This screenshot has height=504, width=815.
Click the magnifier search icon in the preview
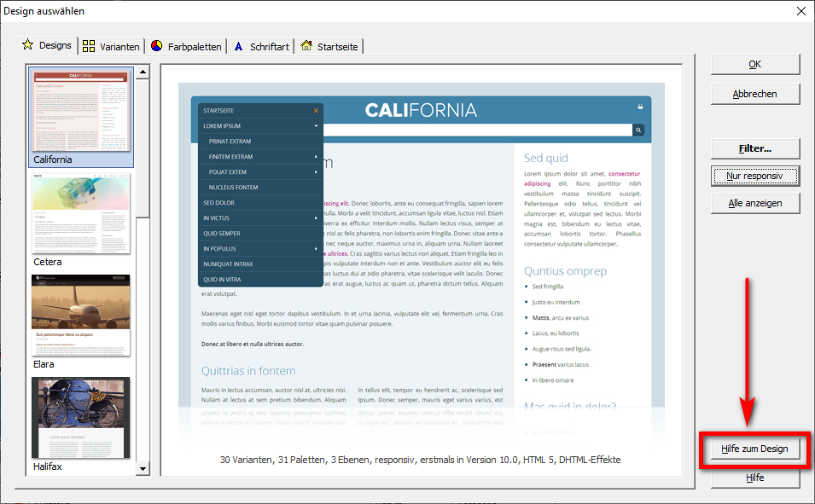click(637, 130)
